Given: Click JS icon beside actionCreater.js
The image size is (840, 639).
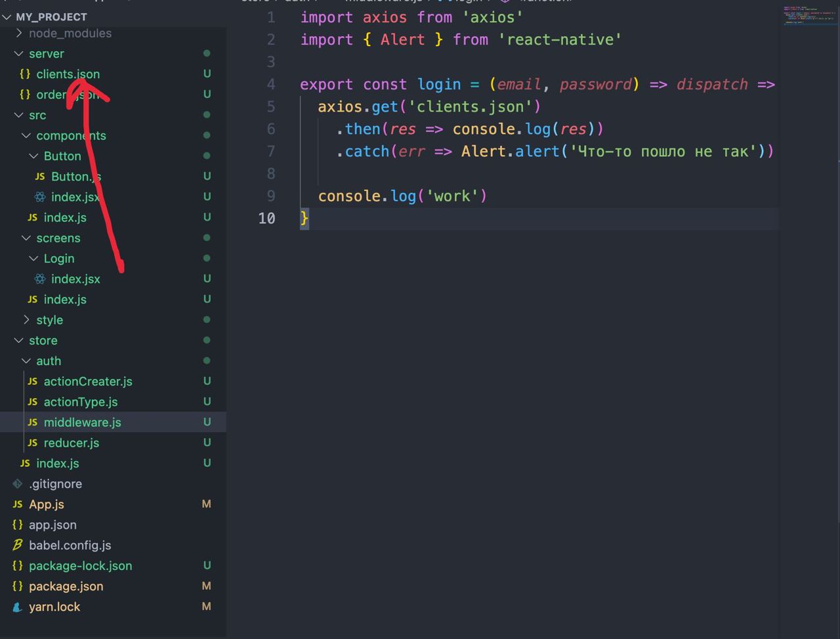Looking at the screenshot, I should pyautogui.click(x=32, y=381).
